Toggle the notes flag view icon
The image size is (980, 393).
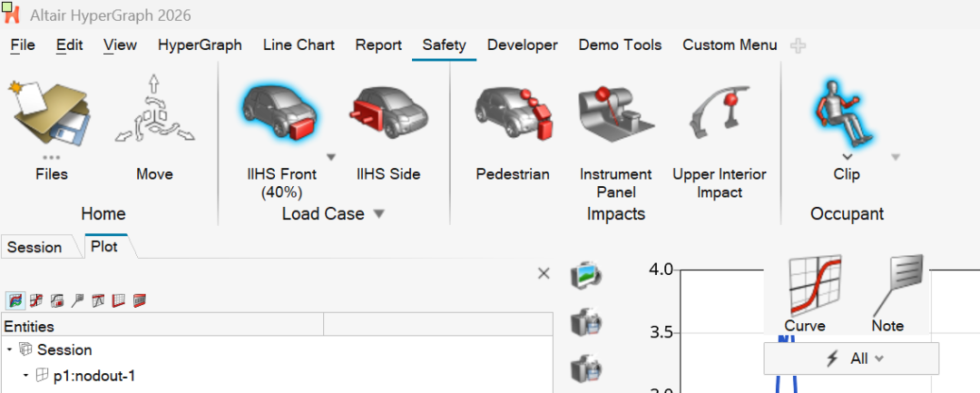click(x=77, y=301)
